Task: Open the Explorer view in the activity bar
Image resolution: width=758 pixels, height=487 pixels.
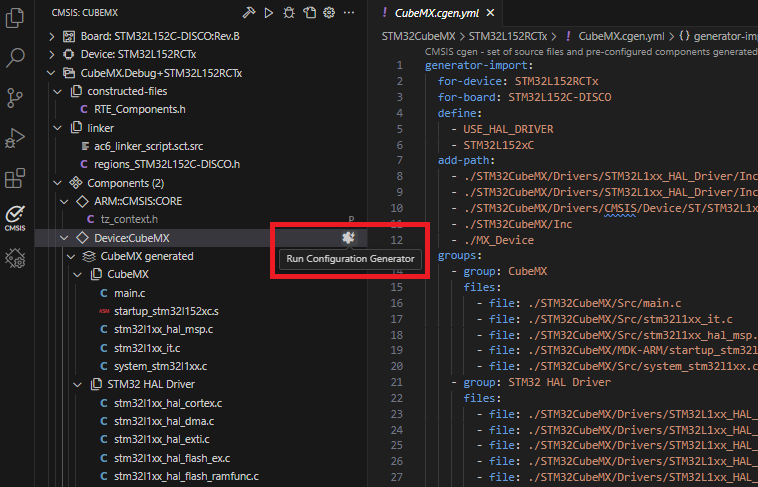Action: pos(15,18)
